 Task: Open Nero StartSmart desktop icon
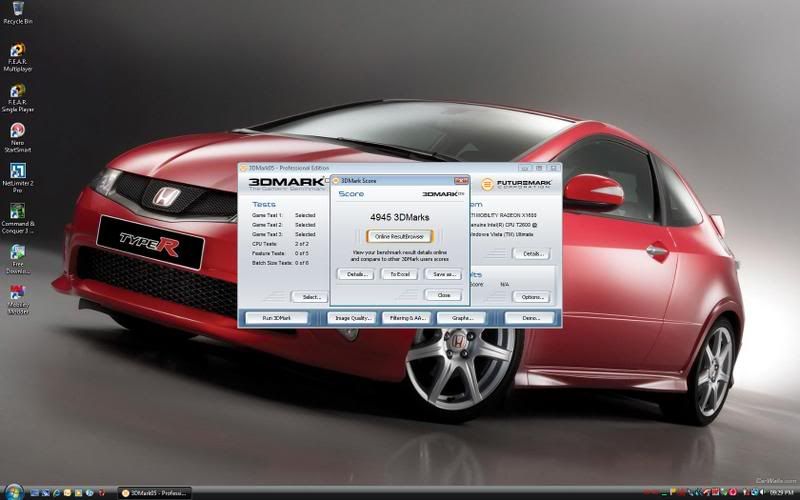tap(17, 138)
